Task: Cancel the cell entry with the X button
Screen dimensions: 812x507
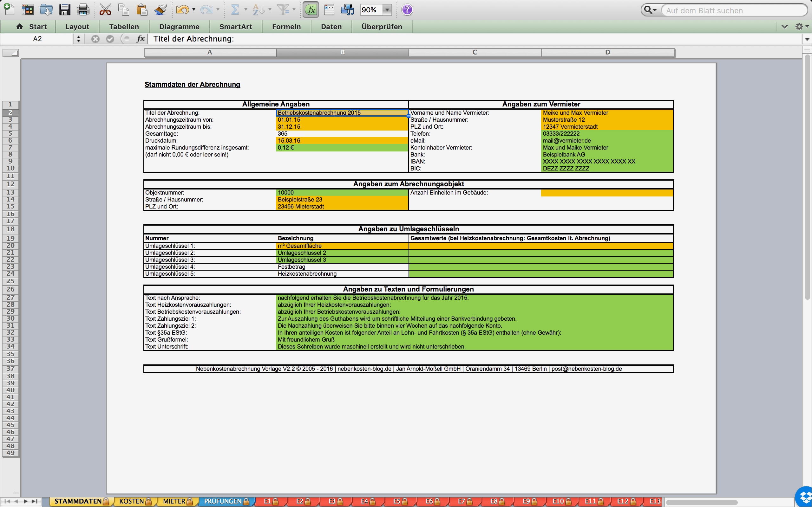Action: click(x=95, y=39)
